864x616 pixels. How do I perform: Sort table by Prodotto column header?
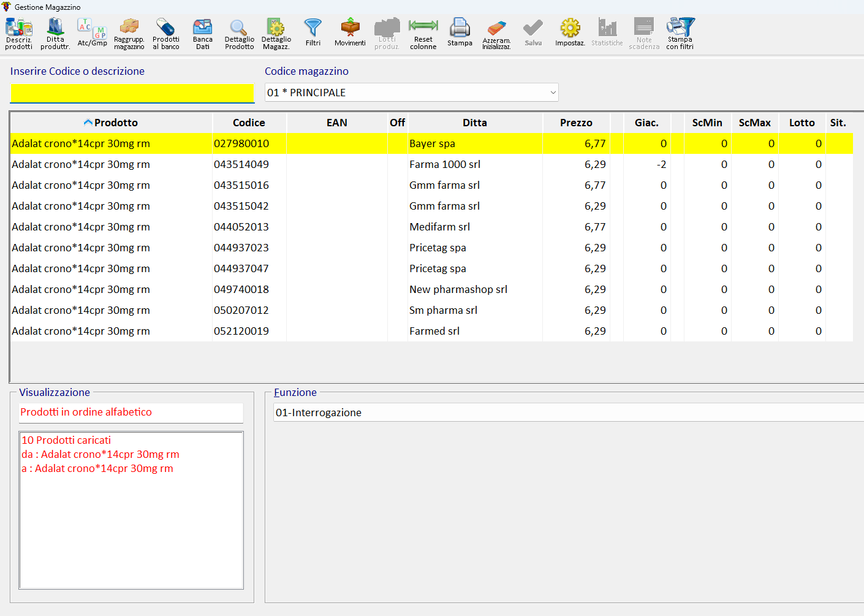click(111, 123)
